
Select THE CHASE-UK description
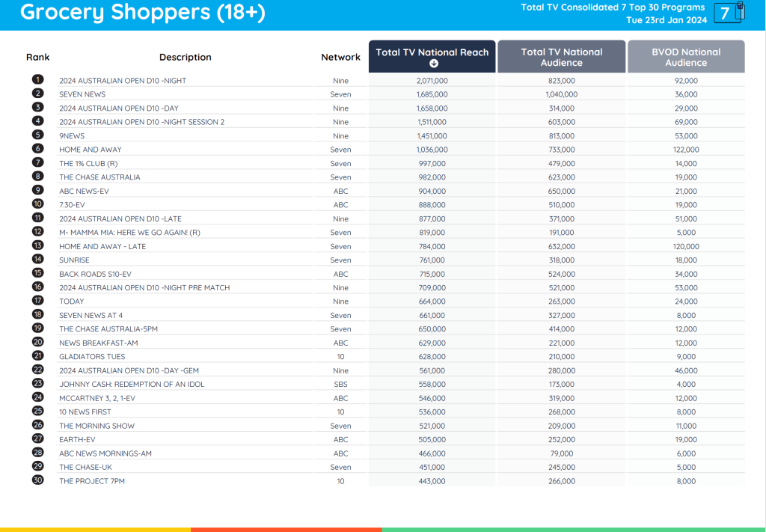(x=85, y=468)
